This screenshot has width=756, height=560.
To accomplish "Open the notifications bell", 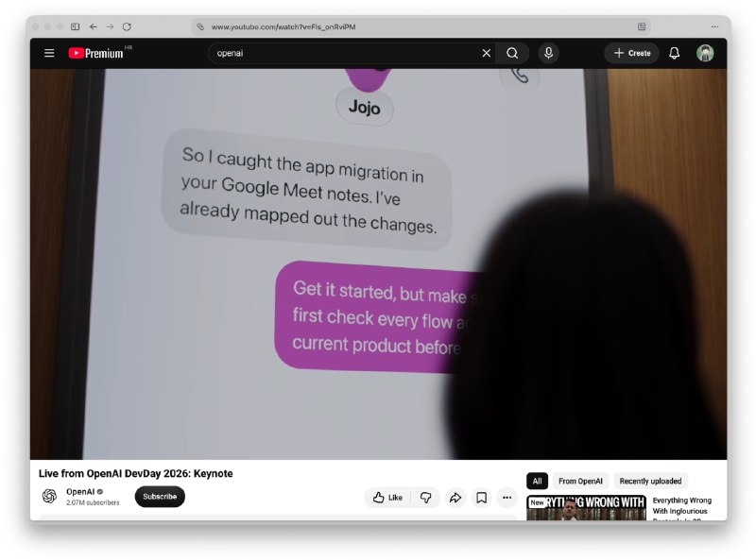I will [x=675, y=53].
